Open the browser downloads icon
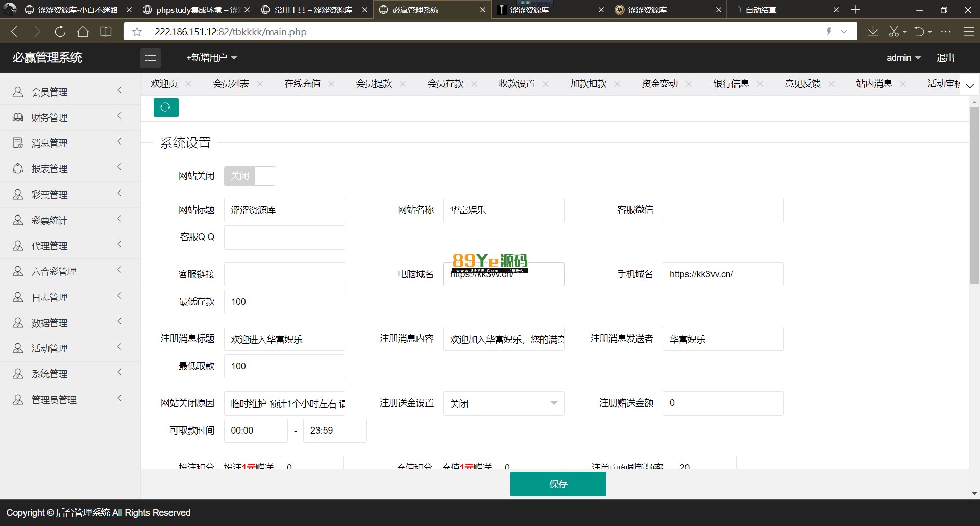The height and width of the screenshot is (526, 980). 873,32
